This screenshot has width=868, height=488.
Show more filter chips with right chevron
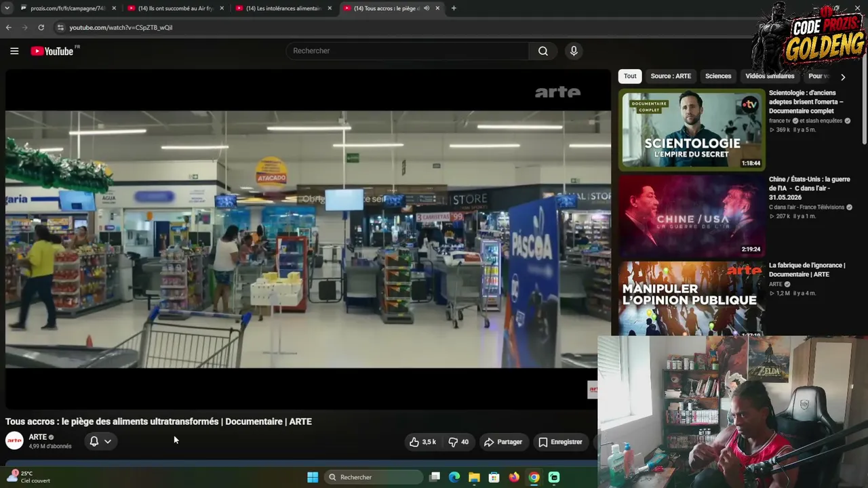click(843, 77)
